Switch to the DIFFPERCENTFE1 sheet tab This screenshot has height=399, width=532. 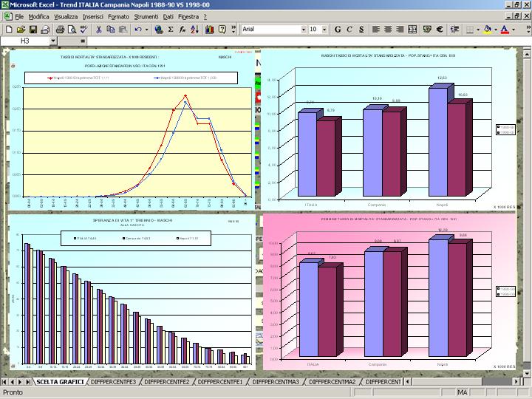pos(220,382)
